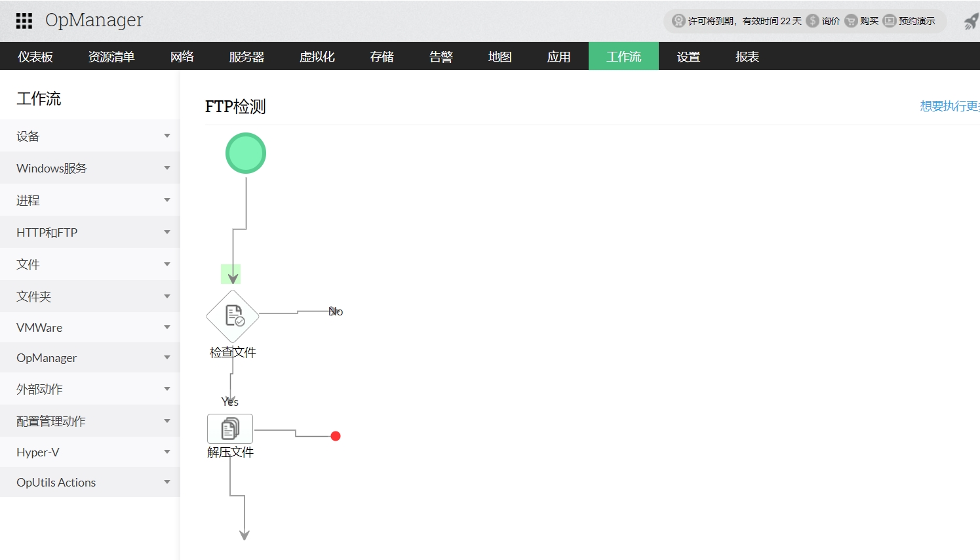Viewport: 980px width, 560px height.
Task: Open the 存储 tab
Action: [382, 56]
